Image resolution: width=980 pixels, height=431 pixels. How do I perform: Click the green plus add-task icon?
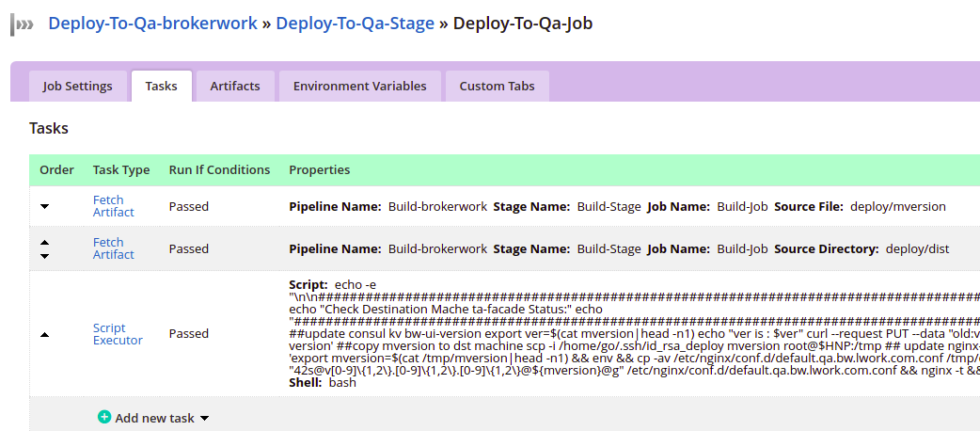pos(104,417)
